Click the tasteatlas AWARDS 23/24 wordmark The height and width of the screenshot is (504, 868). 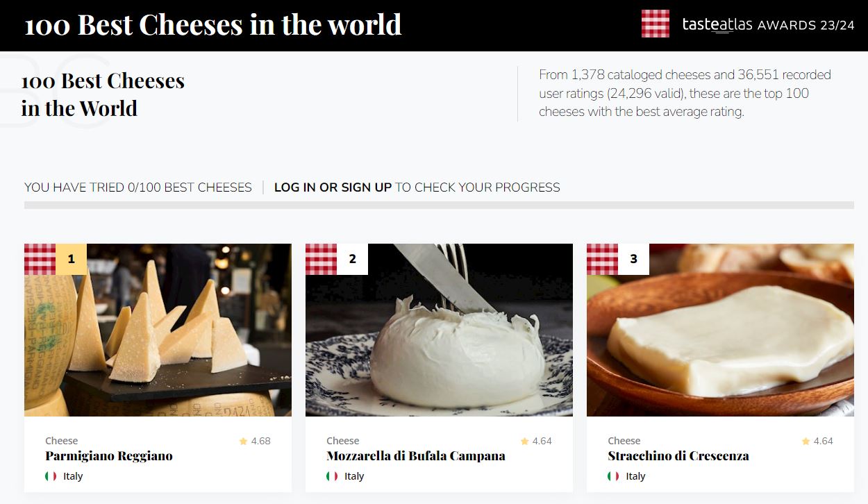click(x=768, y=25)
